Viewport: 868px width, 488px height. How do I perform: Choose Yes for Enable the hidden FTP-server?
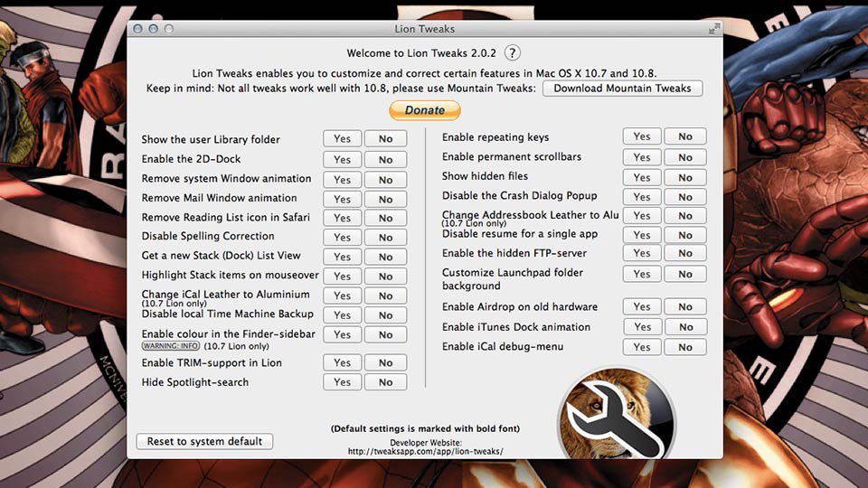642,254
